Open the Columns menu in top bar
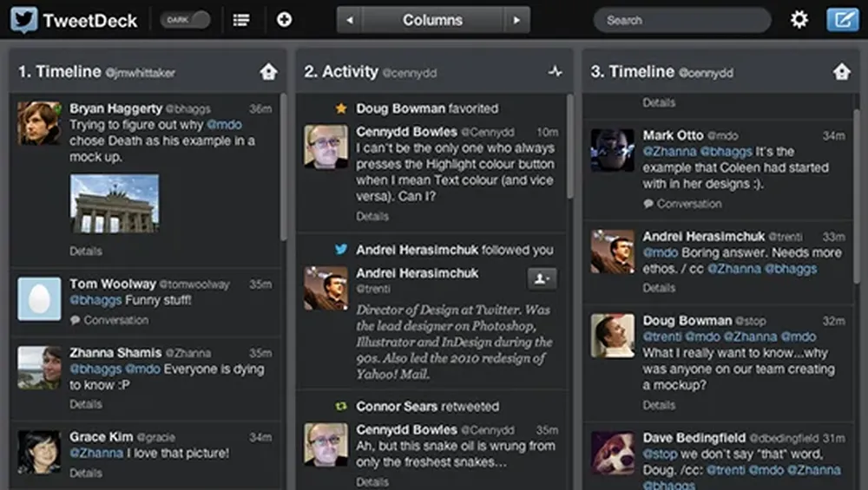This screenshot has height=490, width=868. click(432, 20)
